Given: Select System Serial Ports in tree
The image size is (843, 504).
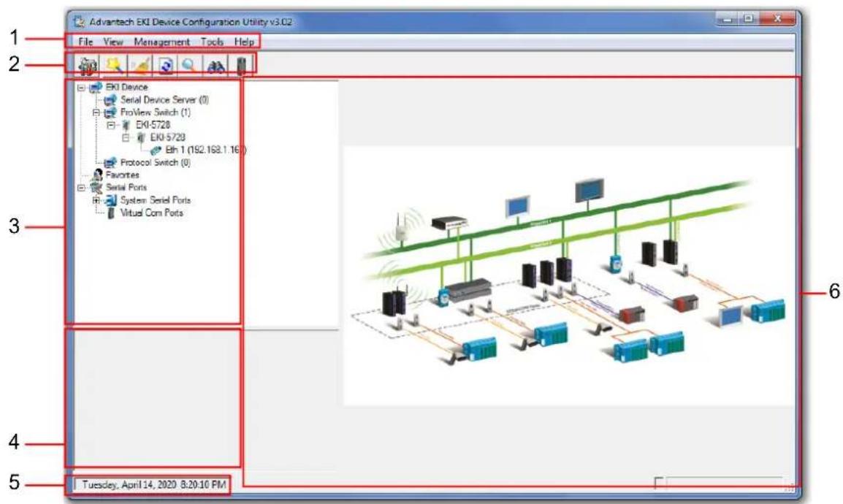Looking at the screenshot, I should pos(156,200).
